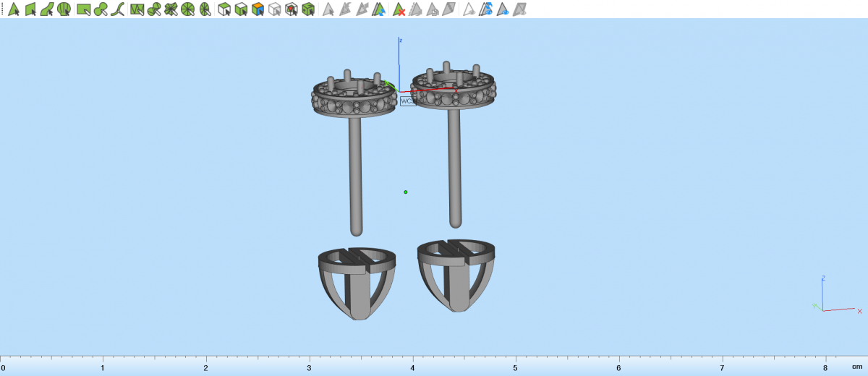Click the WCS coordinate system label

point(407,101)
